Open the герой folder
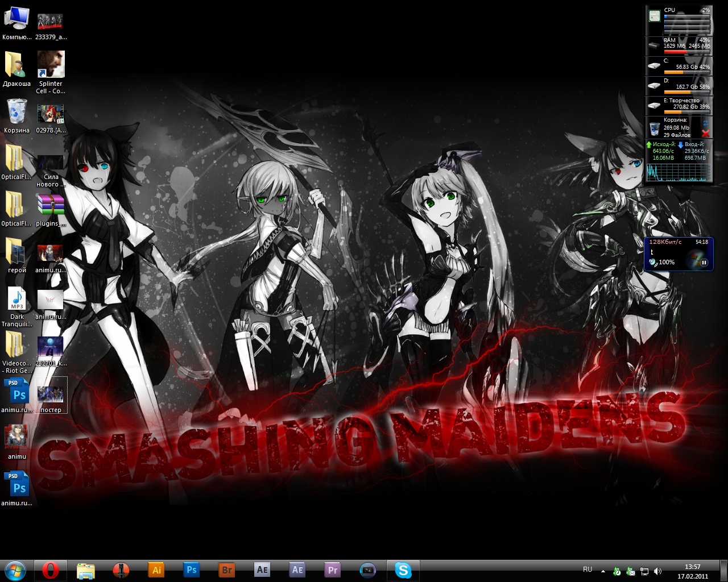 click(x=17, y=256)
